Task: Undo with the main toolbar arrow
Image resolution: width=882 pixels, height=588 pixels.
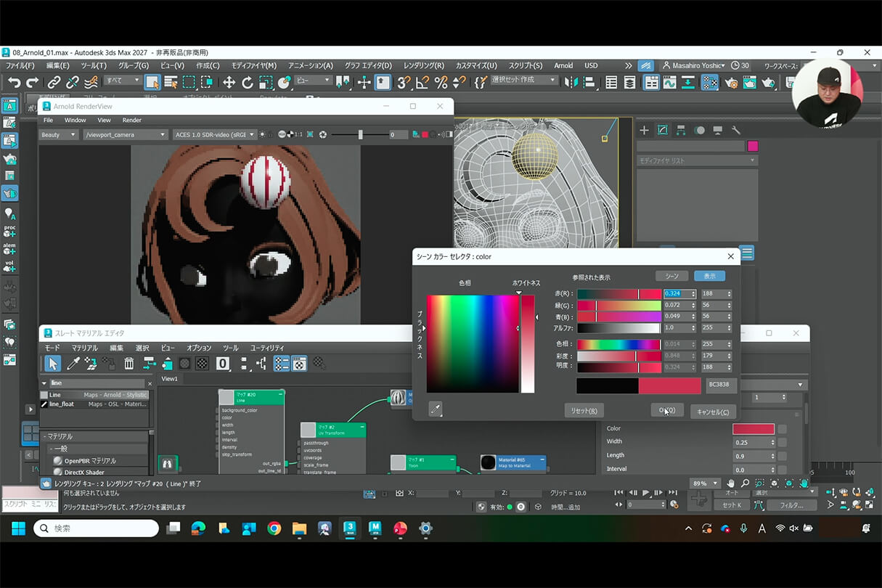Action: click(14, 83)
